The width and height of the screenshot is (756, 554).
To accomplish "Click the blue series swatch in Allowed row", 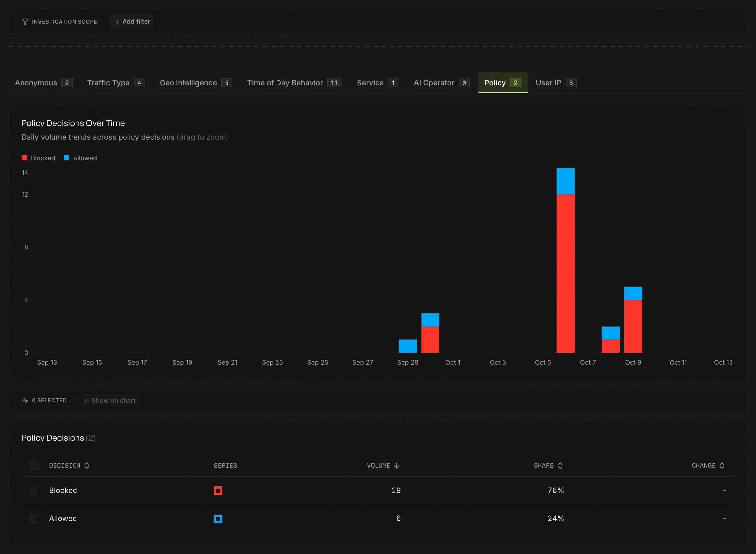I will pyautogui.click(x=218, y=519).
